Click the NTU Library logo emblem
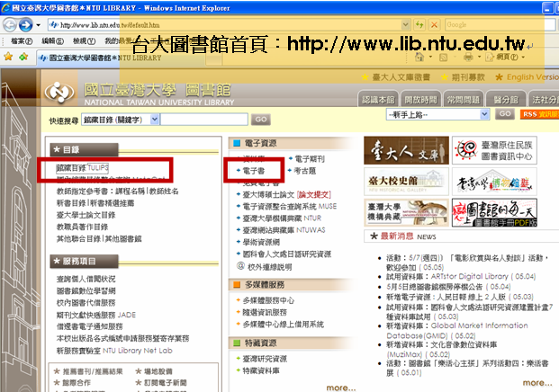The image size is (559, 392). point(59,93)
